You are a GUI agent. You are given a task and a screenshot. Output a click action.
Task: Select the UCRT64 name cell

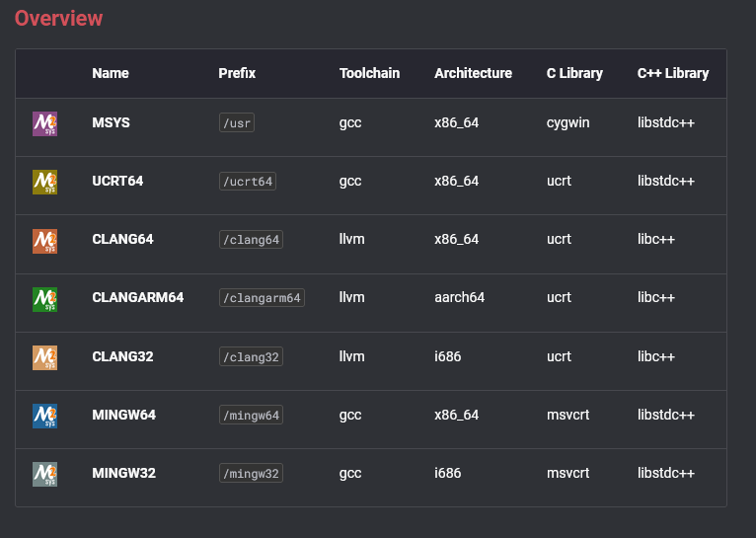pyautogui.click(x=117, y=181)
